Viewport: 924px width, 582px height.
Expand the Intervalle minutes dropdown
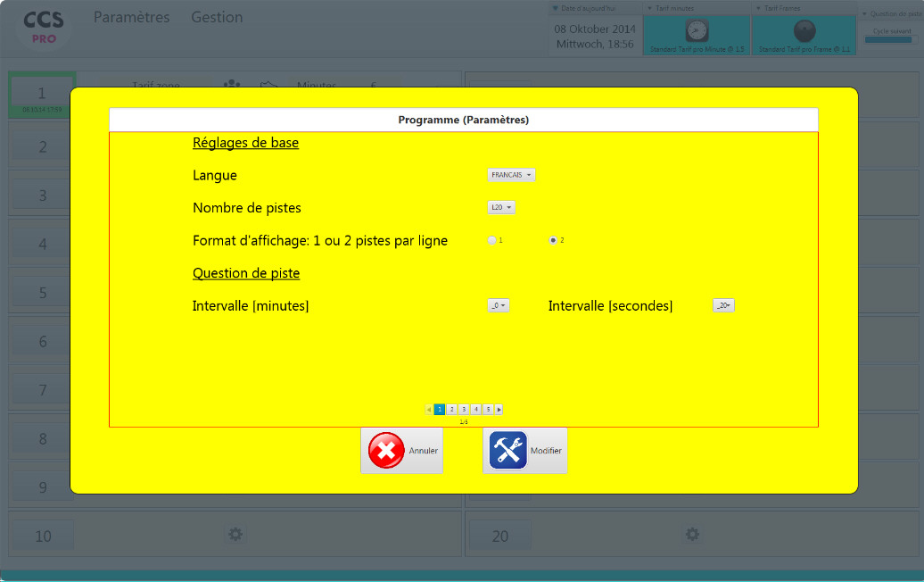point(499,305)
